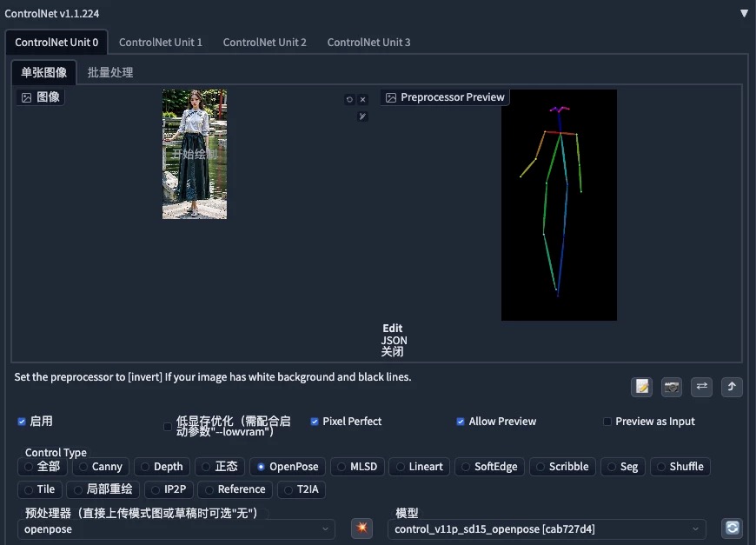Open the openpose preprocessor dropdown
Image resolution: width=756 pixels, height=545 pixels.
pos(174,528)
